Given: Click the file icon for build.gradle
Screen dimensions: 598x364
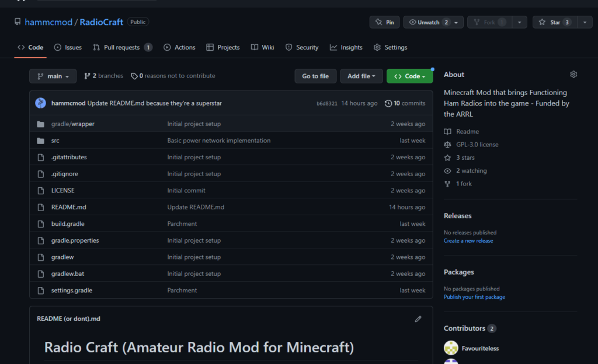Looking at the screenshot, I should [x=40, y=224].
